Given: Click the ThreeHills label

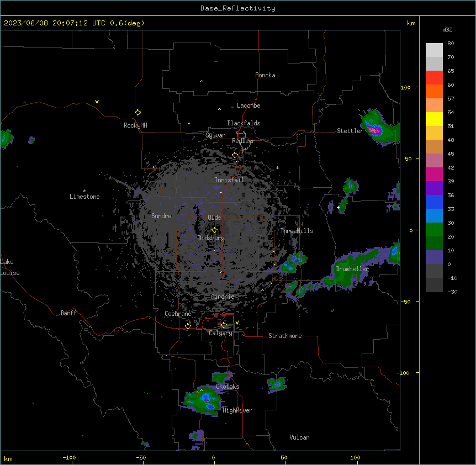Looking at the screenshot, I should (297, 231).
